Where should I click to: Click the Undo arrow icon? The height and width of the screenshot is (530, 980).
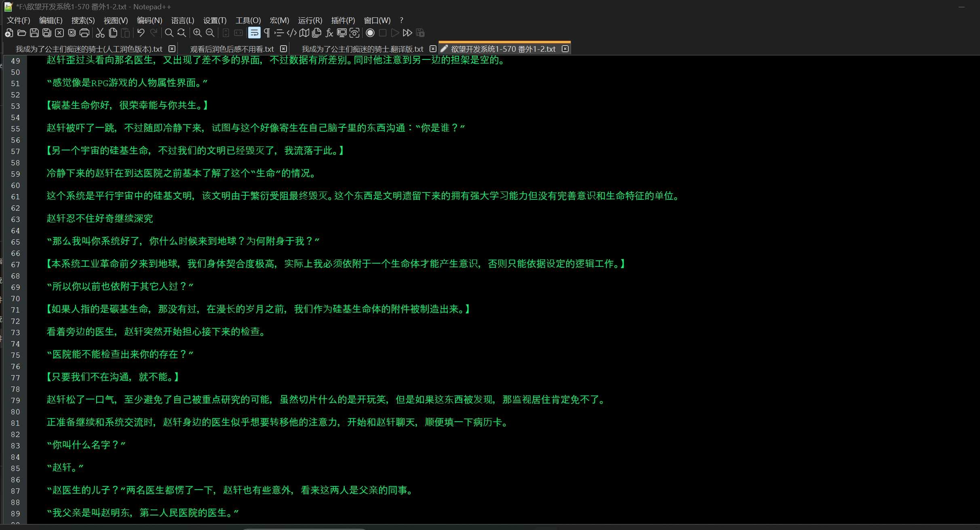point(141,33)
